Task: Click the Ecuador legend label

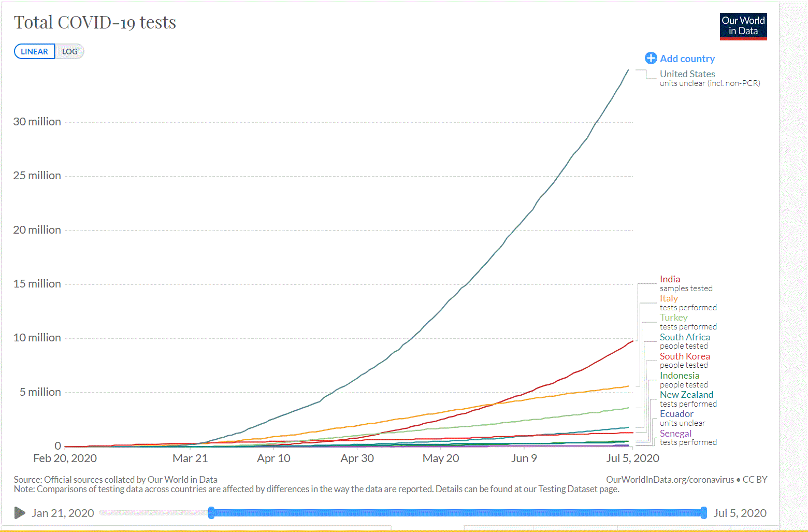Action: point(676,414)
